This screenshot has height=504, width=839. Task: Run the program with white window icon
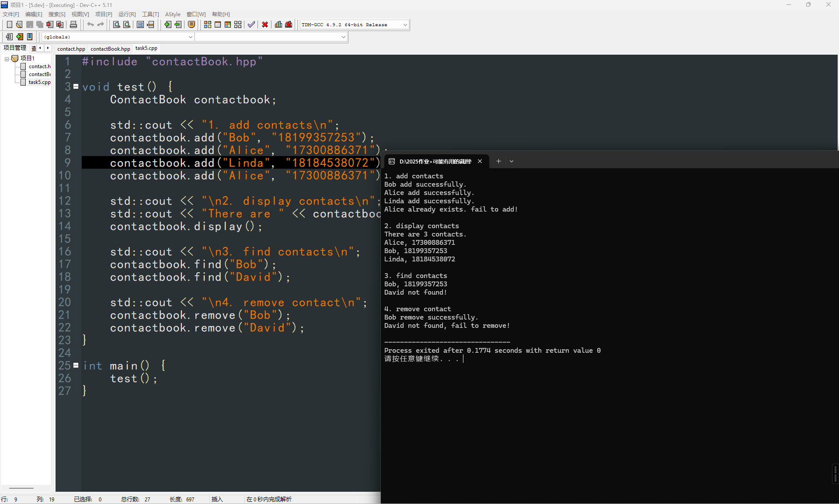[x=218, y=24]
